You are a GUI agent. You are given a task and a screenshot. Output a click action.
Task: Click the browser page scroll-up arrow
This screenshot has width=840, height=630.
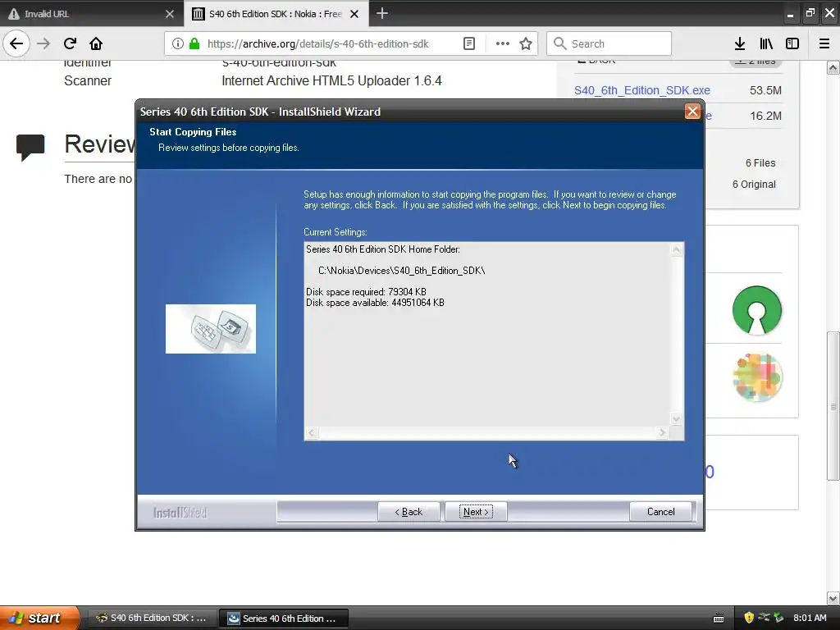point(833,67)
